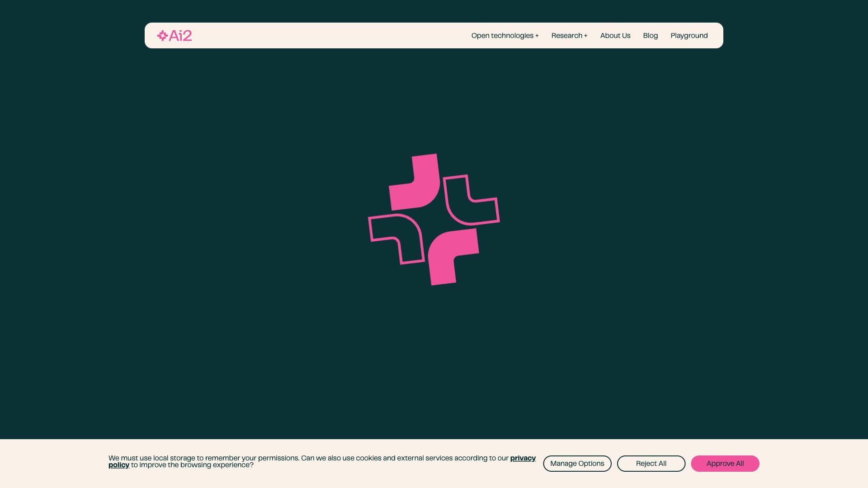Open the About Us page
868x488 pixels.
coord(615,36)
